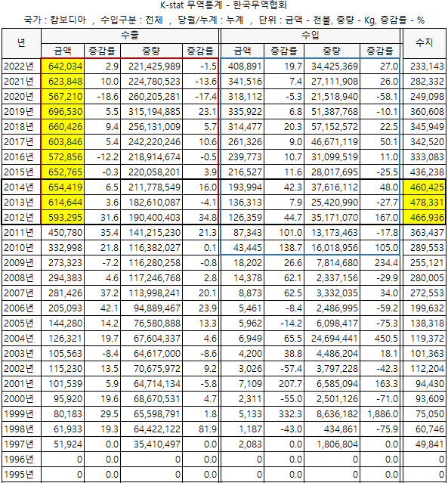448x483 pixels.
Task: Select export amount 105,563 for 2003년
Action: point(63,353)
